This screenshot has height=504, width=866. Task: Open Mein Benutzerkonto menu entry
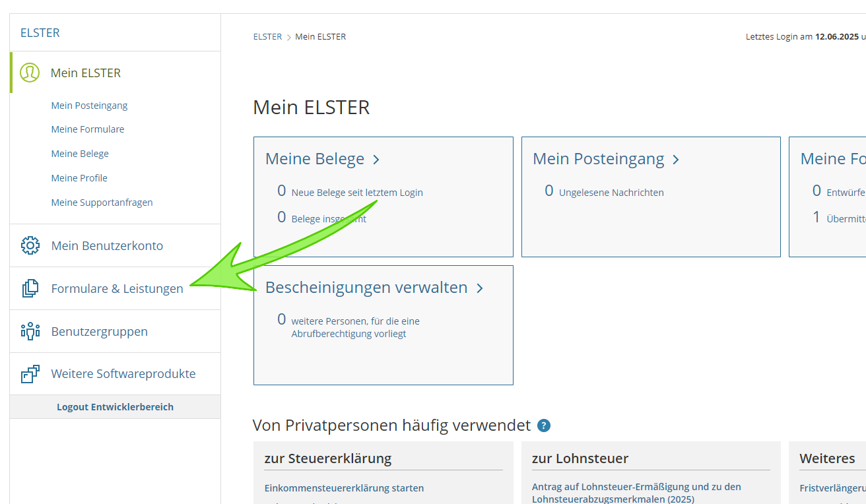(107, 245)
